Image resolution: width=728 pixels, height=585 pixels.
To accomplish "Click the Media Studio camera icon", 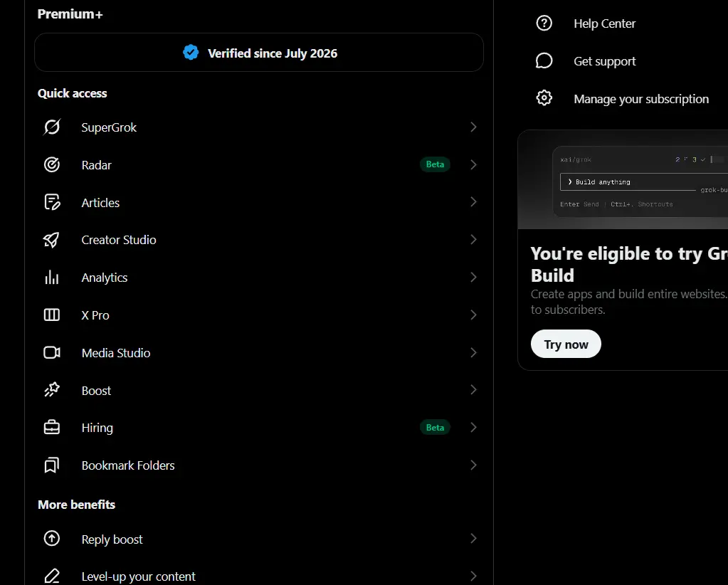I will [51, 352].
